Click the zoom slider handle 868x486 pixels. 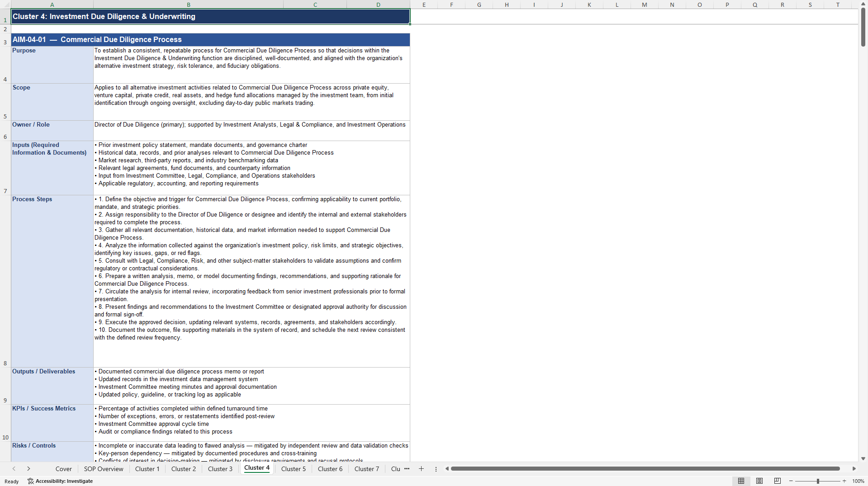point(818,481)
